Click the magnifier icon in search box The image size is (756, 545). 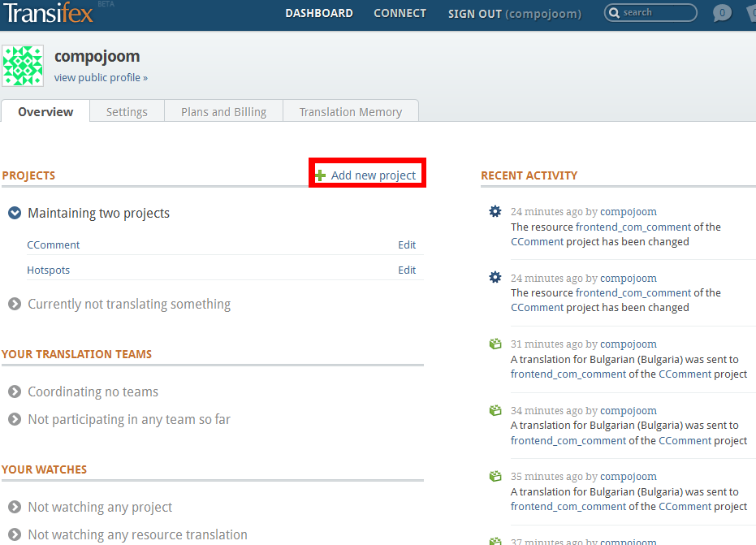[x=614, y=12]
